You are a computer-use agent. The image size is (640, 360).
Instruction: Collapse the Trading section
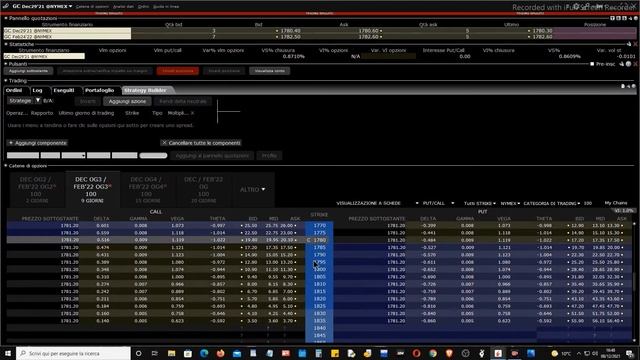coord(6,80)
